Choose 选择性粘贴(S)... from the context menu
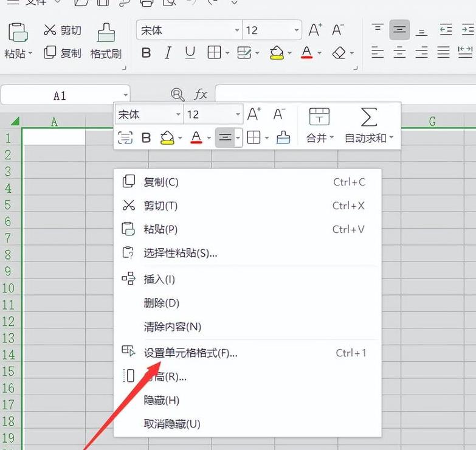 click(x=247, y=252)
